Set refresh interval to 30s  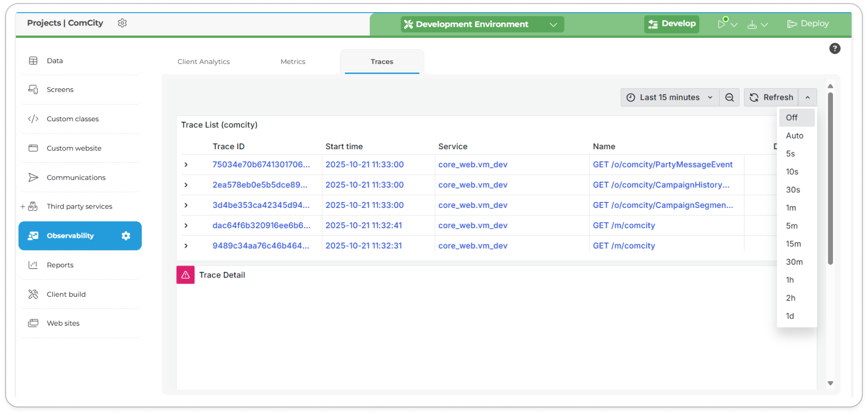point(793,190)
